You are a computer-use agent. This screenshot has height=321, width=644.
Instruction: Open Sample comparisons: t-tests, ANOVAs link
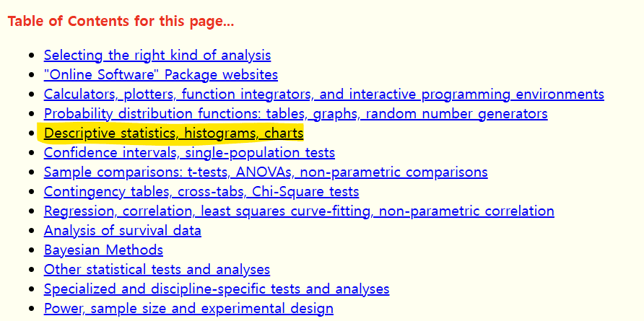pos(265,172)
